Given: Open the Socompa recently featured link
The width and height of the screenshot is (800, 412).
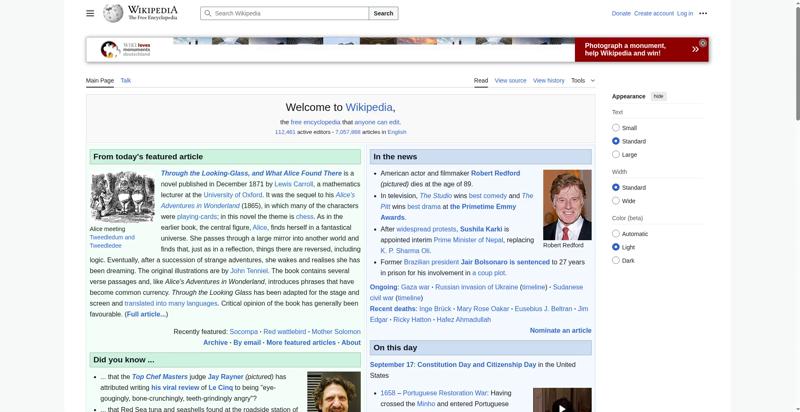Looking at the screenshot, I should point(243,331).
